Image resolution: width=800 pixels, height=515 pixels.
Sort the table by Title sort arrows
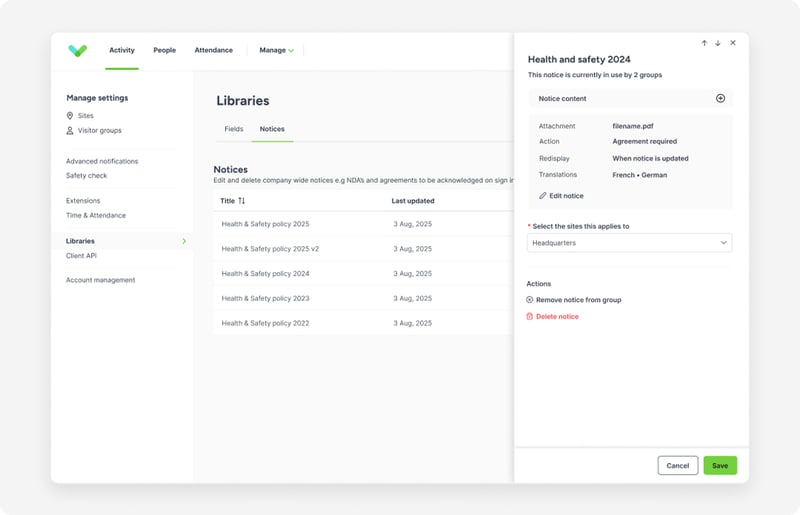(x=241, y=201)
